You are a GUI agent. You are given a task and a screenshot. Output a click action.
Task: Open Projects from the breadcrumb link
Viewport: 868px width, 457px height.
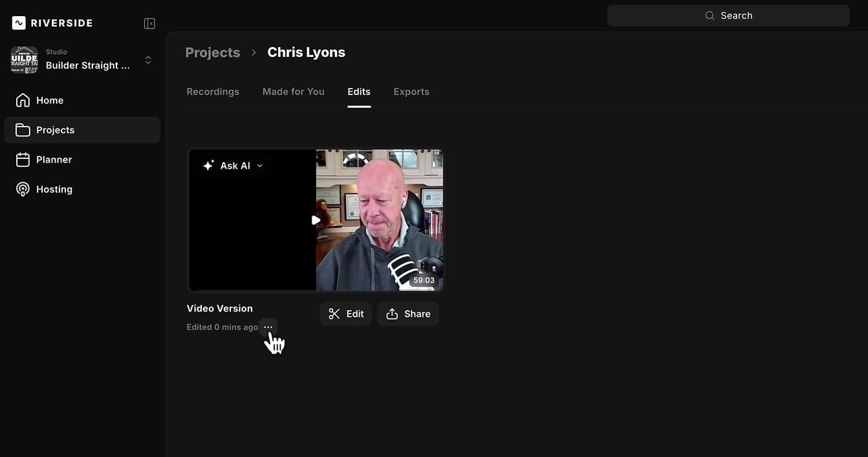point(212,52)
